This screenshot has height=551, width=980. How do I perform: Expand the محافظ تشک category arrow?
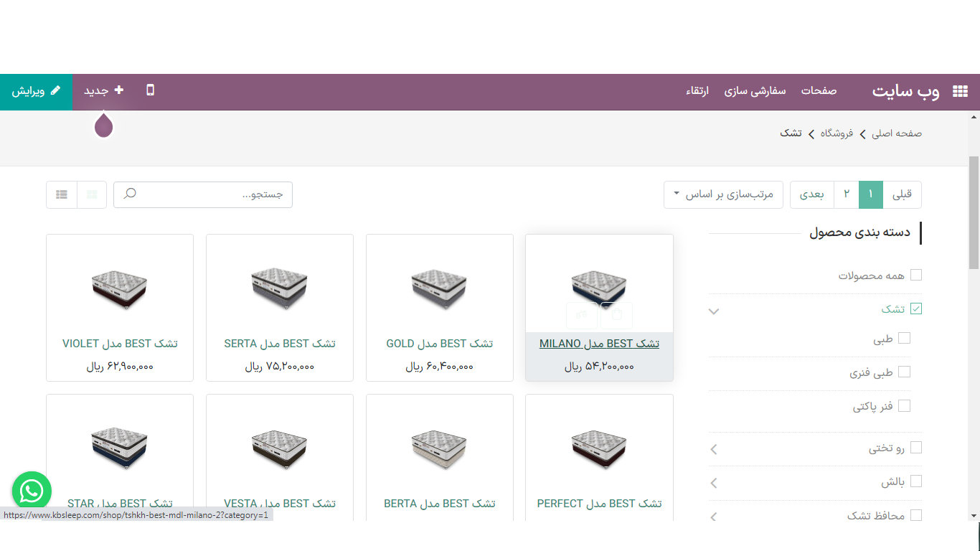point(714,517)
